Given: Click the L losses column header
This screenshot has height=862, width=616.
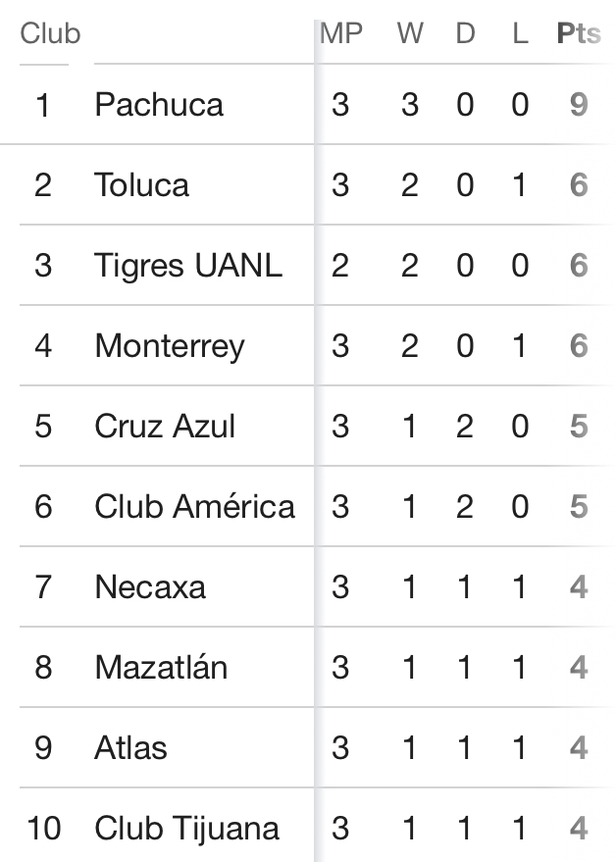Looking at the screenshot, I should [520, 33].
